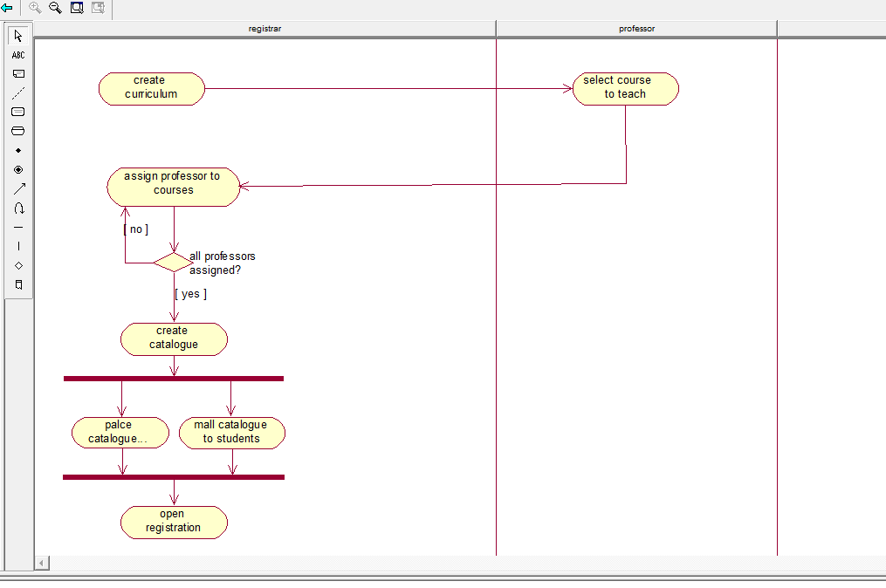Select the swimlane tool
The width and height of the screenshot is (886, 588).
click(18, 284)
